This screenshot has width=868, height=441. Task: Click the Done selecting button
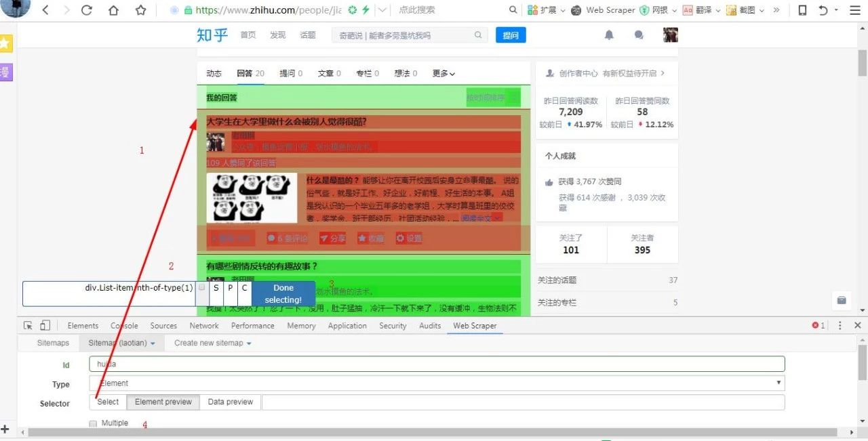283,293
